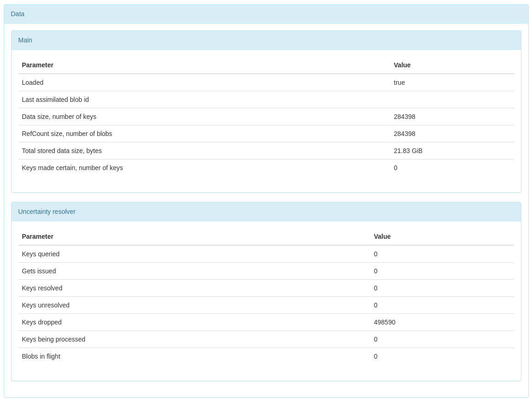Select the 'Last assimilated blob id' row label

(55, 100)
